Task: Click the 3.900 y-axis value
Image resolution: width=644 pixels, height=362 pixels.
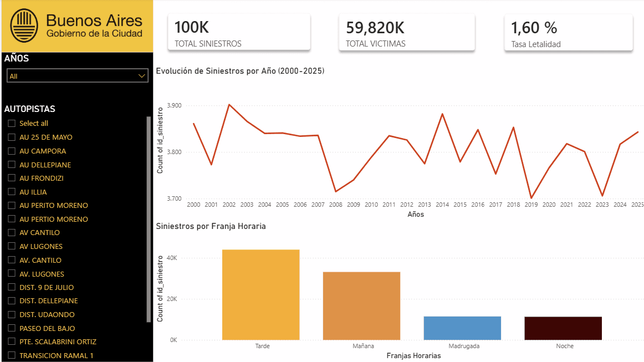Action: 174,105
